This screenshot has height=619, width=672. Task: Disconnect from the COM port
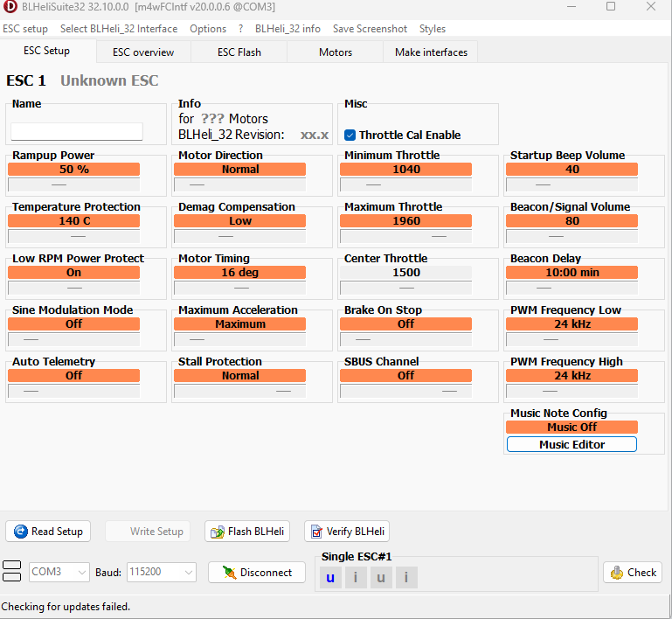257,573
